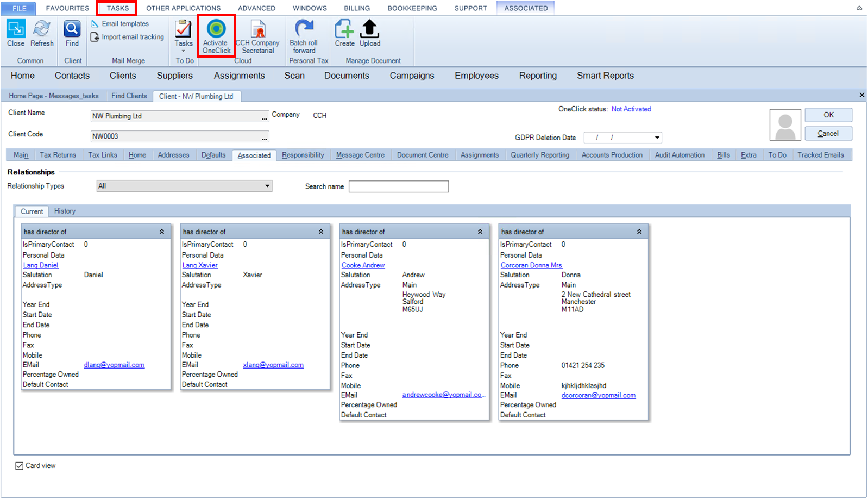Open Email templates
This screenshot has height=499, width=868.
click(120, 24)
